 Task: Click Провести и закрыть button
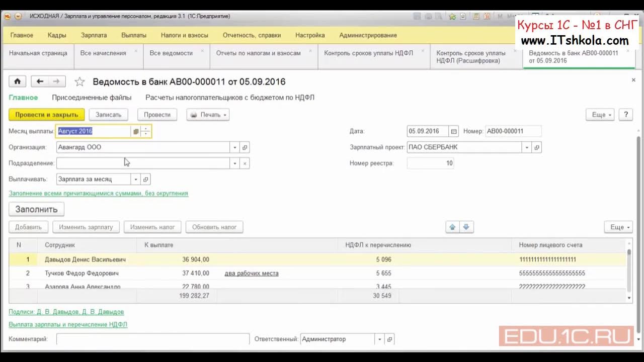pos(47,115)
